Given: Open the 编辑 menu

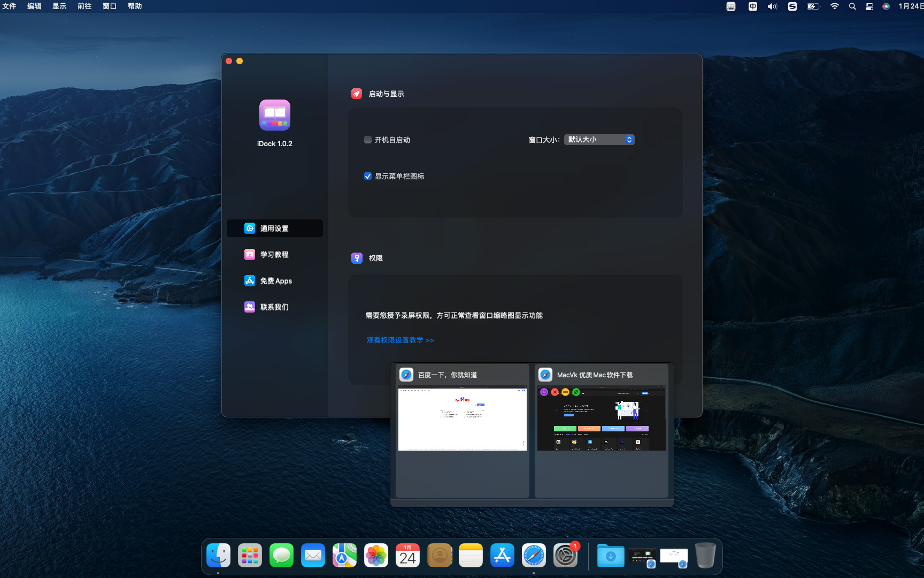Looking at the screenshot, I should (x=34, y=6).
